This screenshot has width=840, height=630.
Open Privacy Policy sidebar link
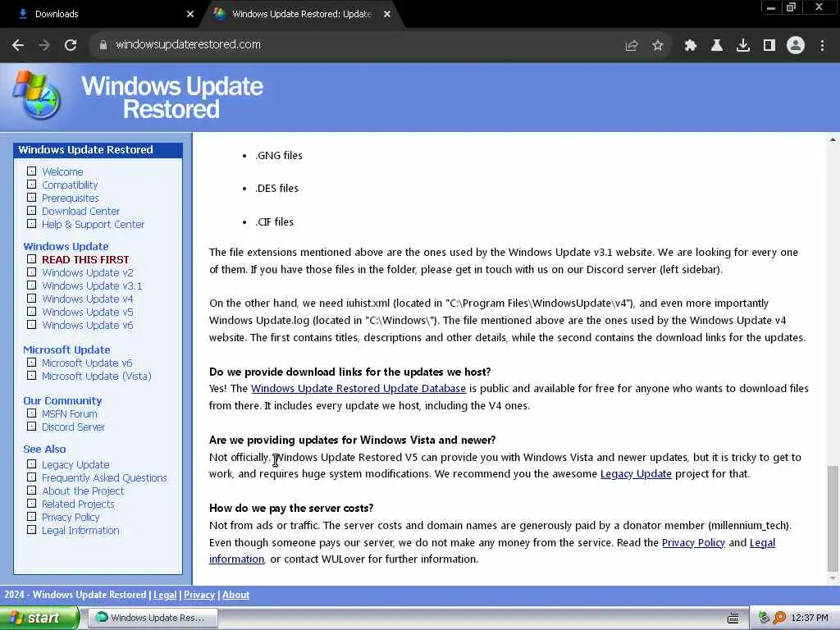tap(71, 518)
